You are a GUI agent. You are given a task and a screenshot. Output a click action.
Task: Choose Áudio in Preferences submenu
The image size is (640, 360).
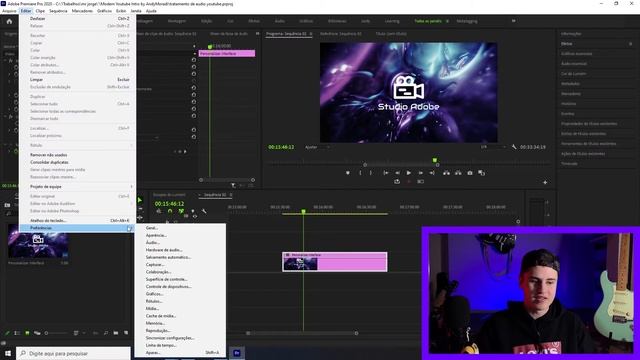coord(180,242)
